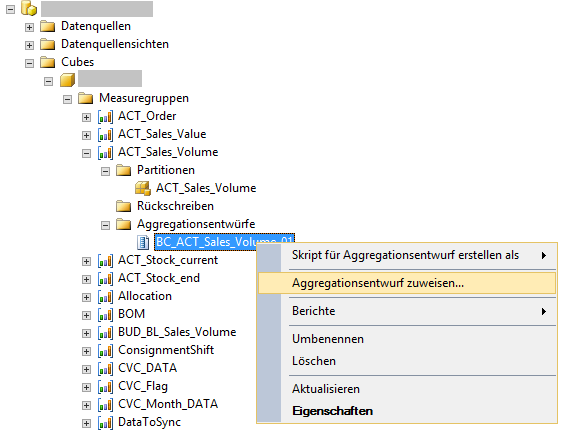Click the BOM measure group icon
569x432 pixels.
tap(105, 315)
